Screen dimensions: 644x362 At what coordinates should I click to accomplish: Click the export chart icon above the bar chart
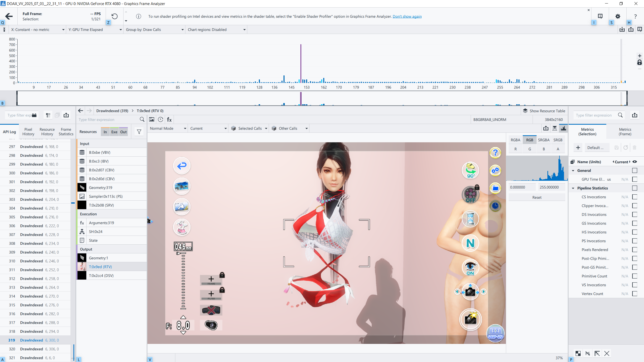[x=631, y=30]
